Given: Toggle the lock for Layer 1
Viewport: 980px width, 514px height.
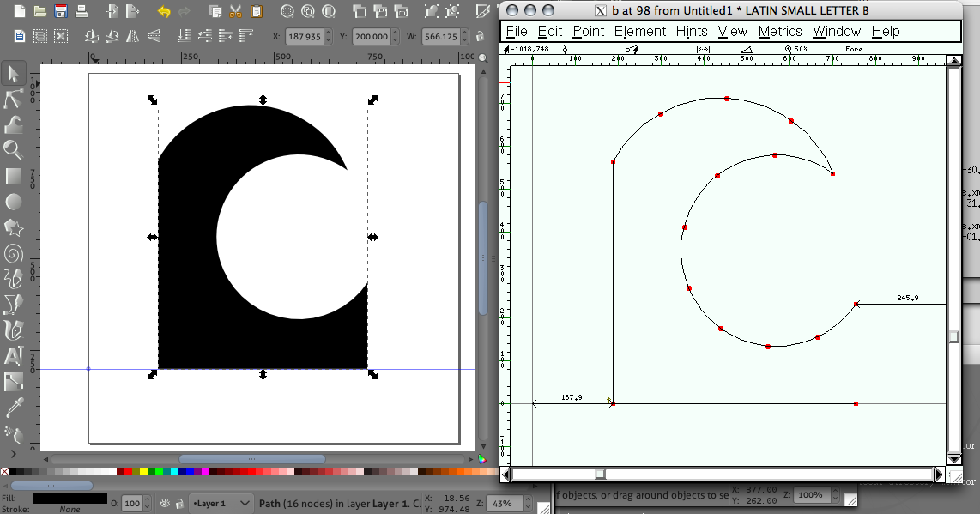Looking at the screenshot, I should point(179,503).
